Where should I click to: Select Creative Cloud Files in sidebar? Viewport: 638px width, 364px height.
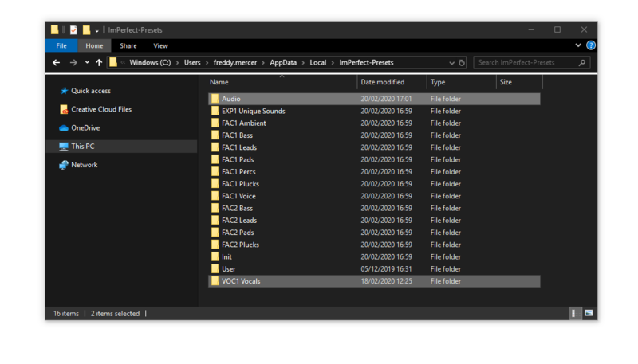point(100,109)
